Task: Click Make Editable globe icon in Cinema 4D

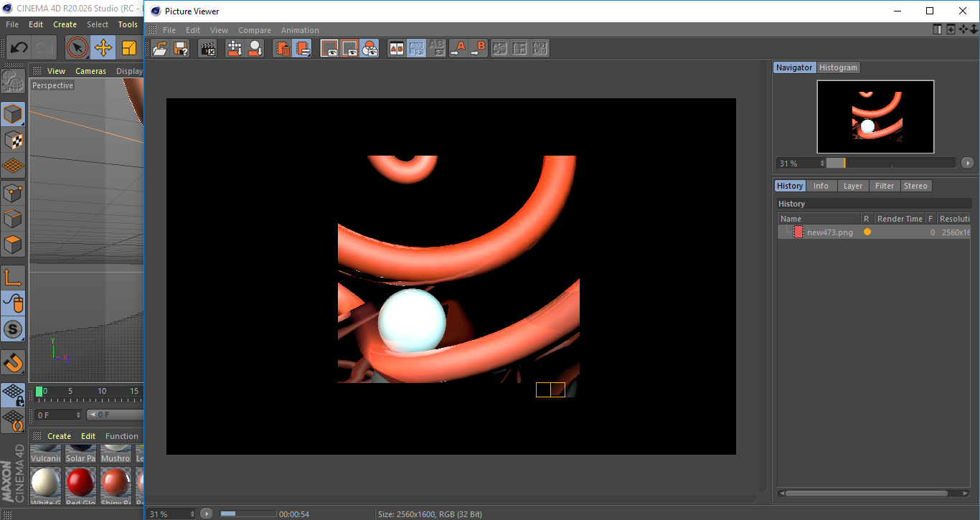Action: [13, 82]
